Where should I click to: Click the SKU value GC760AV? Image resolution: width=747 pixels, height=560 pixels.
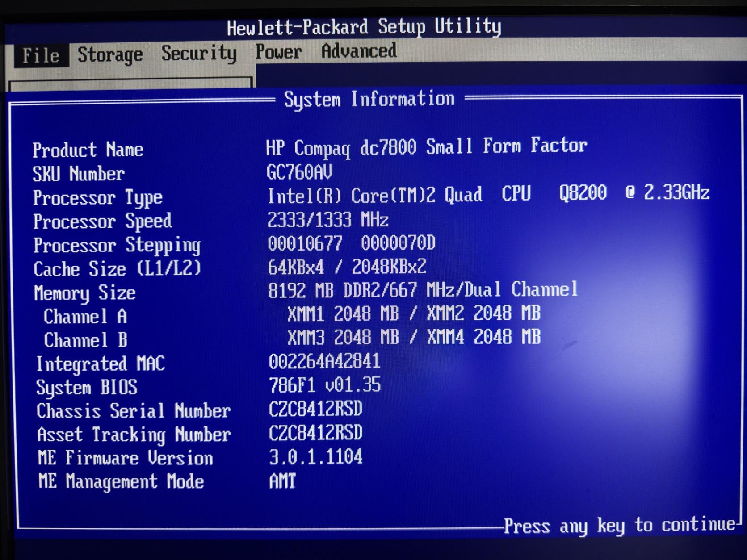coord(299,172)
